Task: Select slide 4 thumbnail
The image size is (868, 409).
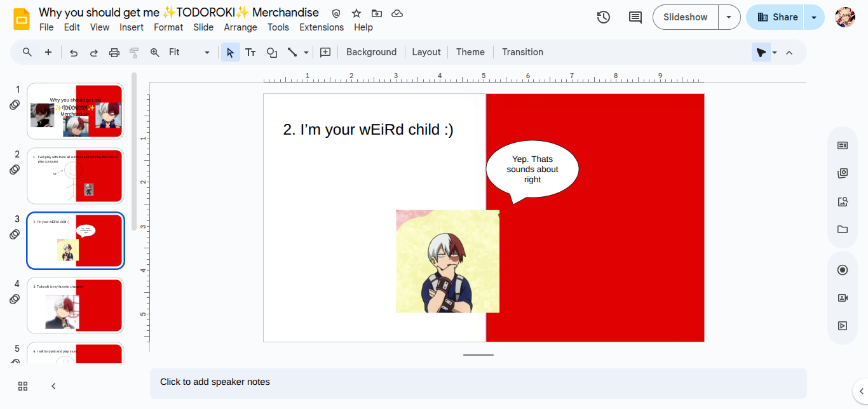Action: coord(76,305)
